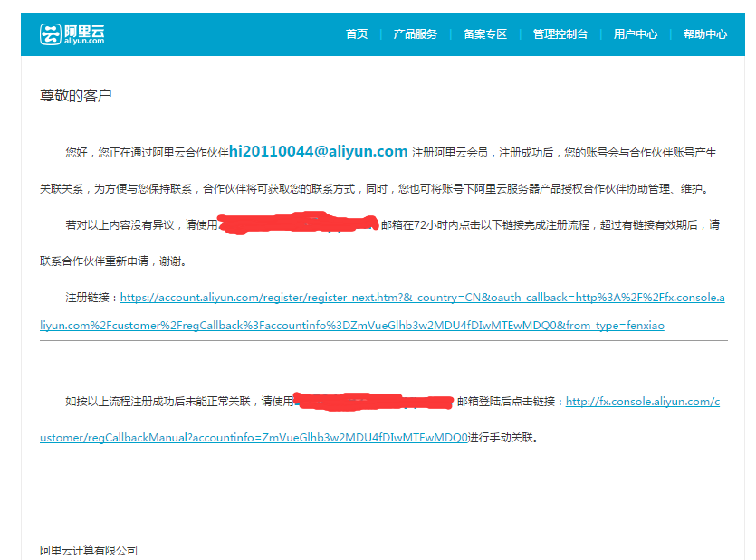Click the hi20110044@aliyun.com partner email

318,151
